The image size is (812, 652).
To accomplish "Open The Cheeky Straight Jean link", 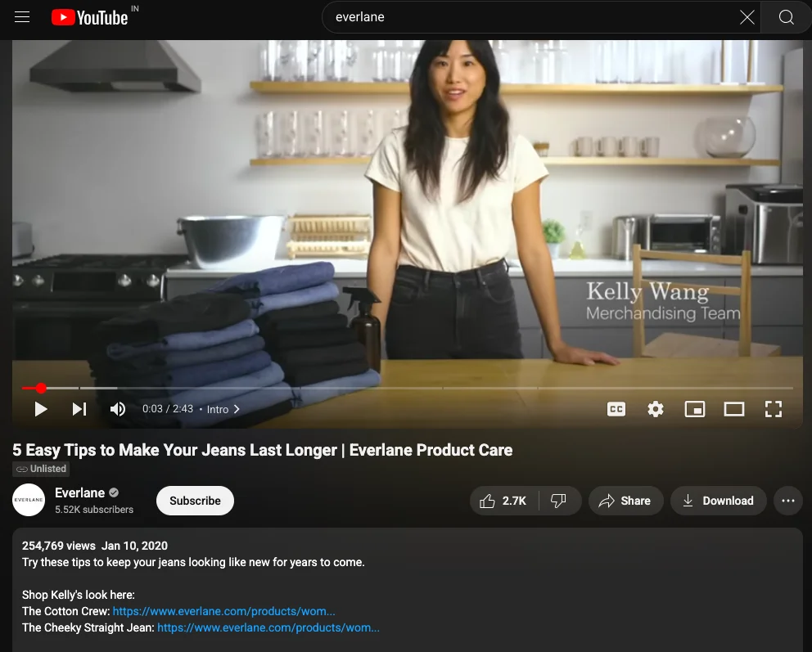I will click(x=268, y=627).
